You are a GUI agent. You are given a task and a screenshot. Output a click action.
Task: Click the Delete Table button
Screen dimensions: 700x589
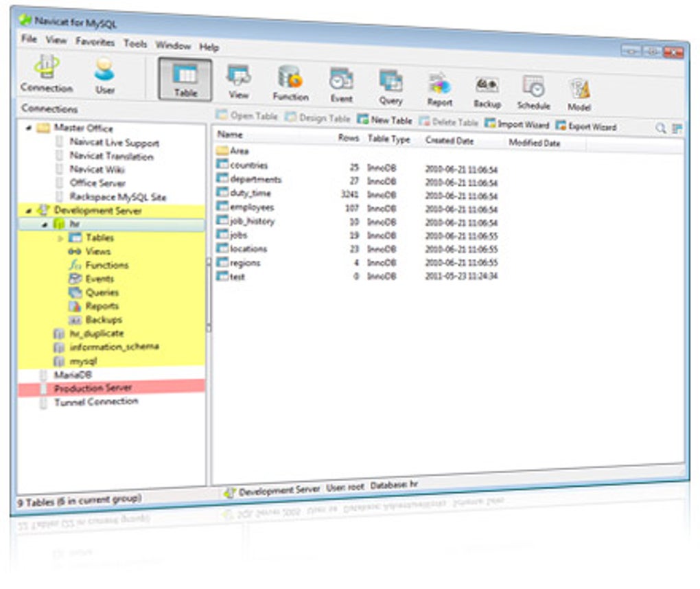[x=448, y=122]
